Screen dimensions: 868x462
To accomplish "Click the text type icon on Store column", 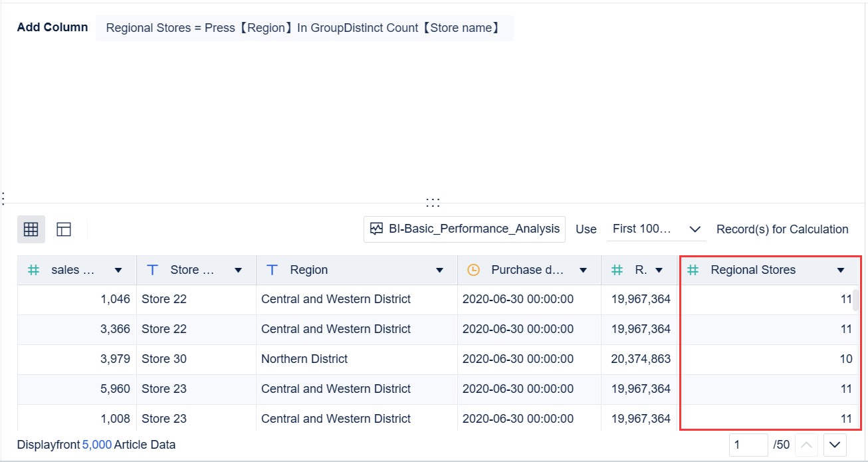I will (152, 270).
